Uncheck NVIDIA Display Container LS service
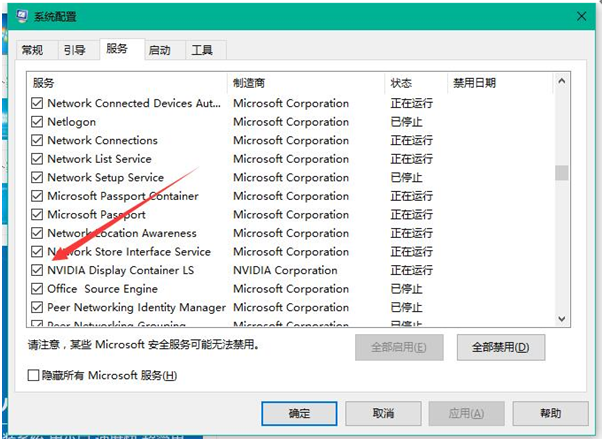The width and height of the screenshot is (602, 439). click(x=38, y=270)
